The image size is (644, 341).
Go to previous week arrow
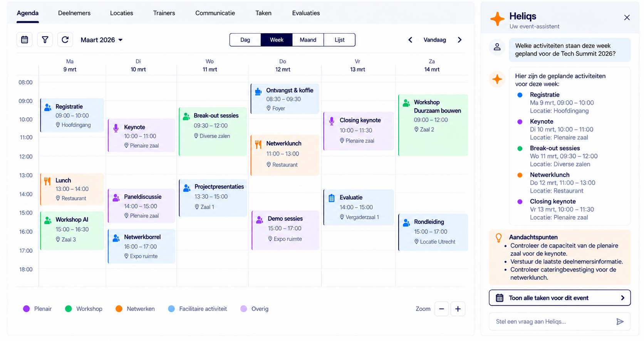[410, 40]
